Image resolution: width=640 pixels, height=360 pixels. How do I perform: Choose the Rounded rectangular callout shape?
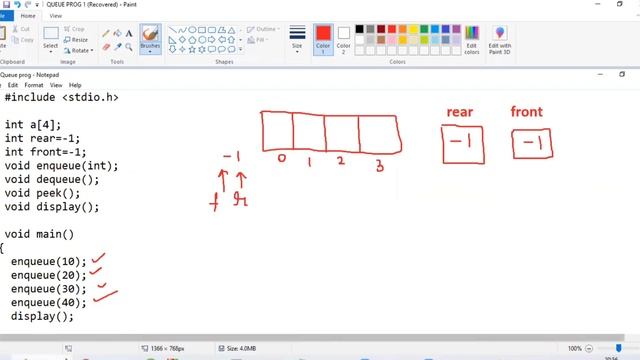[212, 49]
